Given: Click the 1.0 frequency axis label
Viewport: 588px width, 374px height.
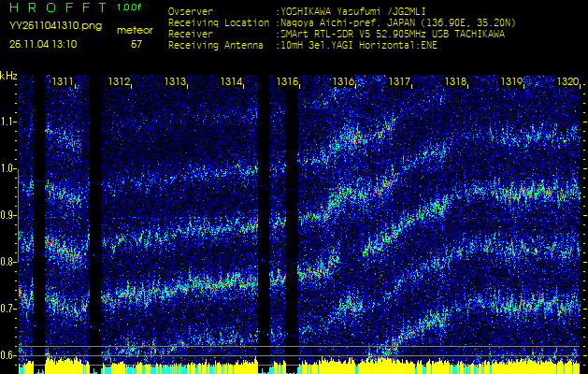Looking at the screenshot, I should click(x=6, y=169).
